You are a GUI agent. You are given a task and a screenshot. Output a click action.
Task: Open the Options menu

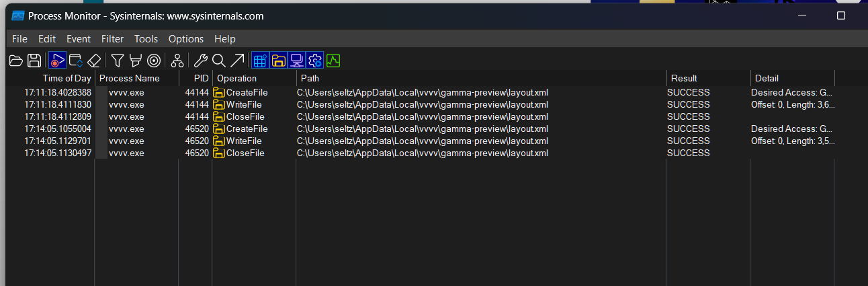(x=185, y=39)
